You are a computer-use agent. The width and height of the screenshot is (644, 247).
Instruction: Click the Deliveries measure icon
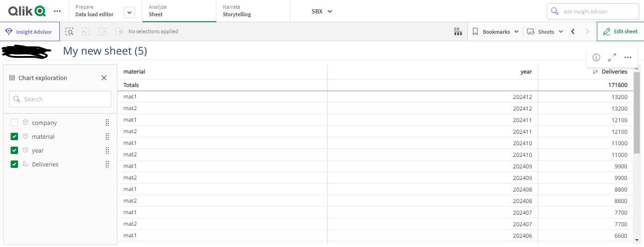[25, 164]
